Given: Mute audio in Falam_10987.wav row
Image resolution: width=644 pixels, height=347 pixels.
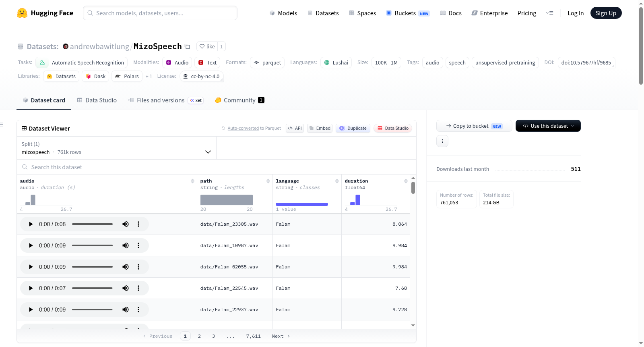Looking at the screenshot, I should pyautogui.click(x=126, y=245).
